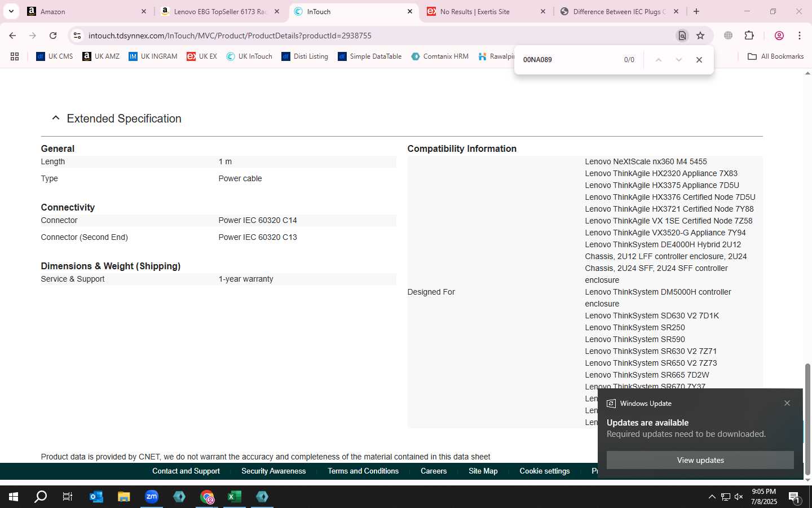The height and width of the screenshot is (508, 812).
Task: Show hidden system tray icons
Action: tap(712, 497)
